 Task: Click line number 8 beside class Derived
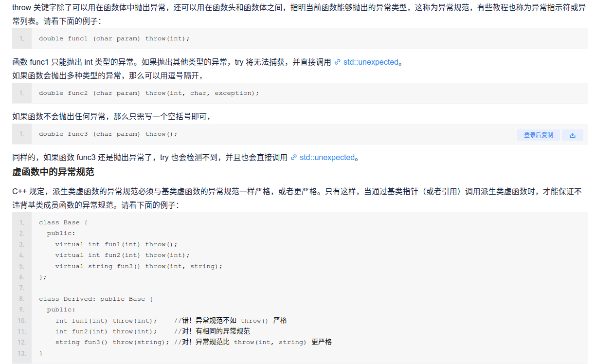22,299
